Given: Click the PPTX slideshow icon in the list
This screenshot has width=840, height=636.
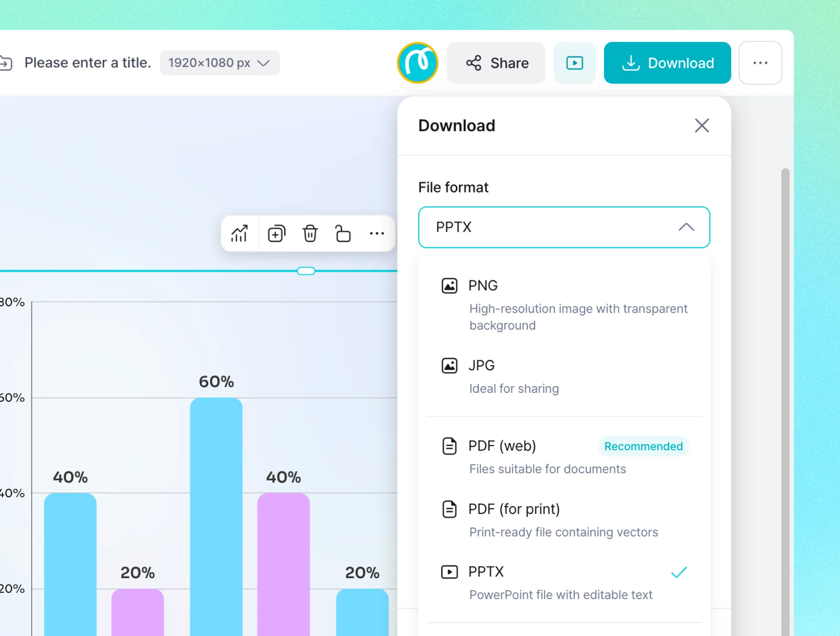Looking at the screenshot, I should 449,572.
